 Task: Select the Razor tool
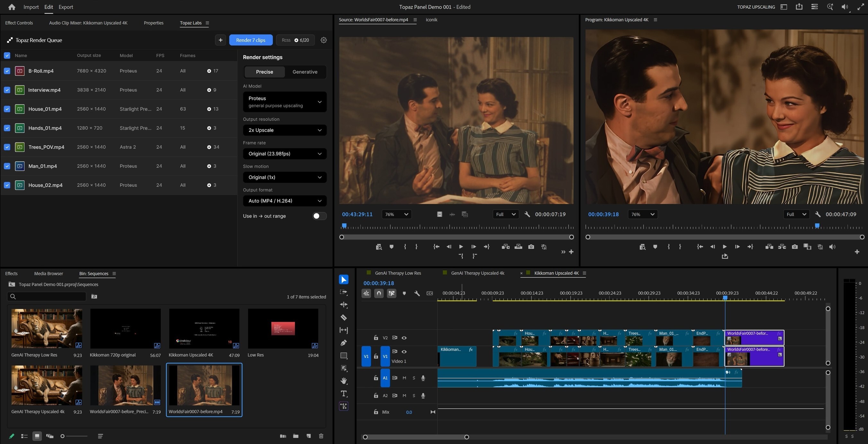coord(344,318)
